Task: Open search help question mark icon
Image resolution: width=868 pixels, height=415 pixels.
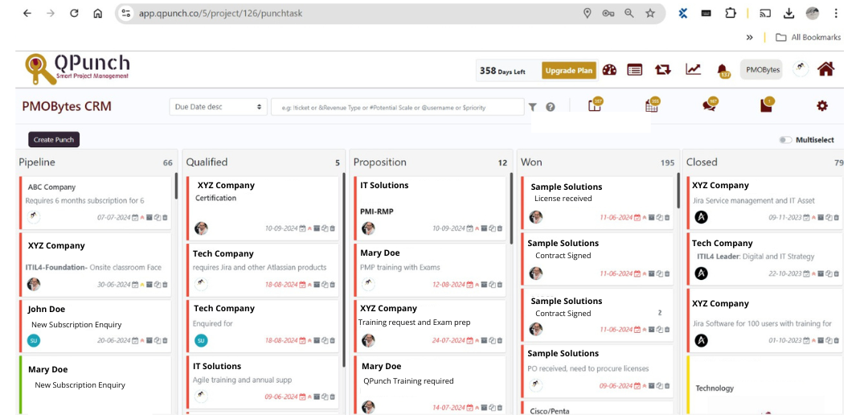Action: [551, 107]
